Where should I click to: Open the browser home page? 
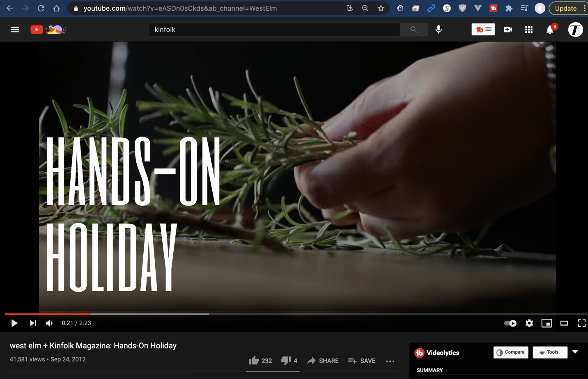[57, 8]
